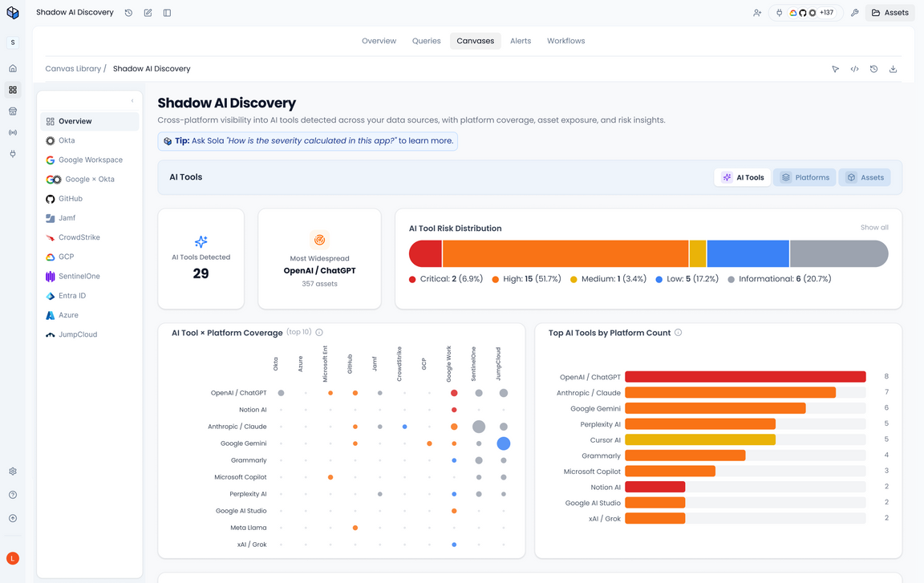Open GCP page in sidebar

point(90,257)
